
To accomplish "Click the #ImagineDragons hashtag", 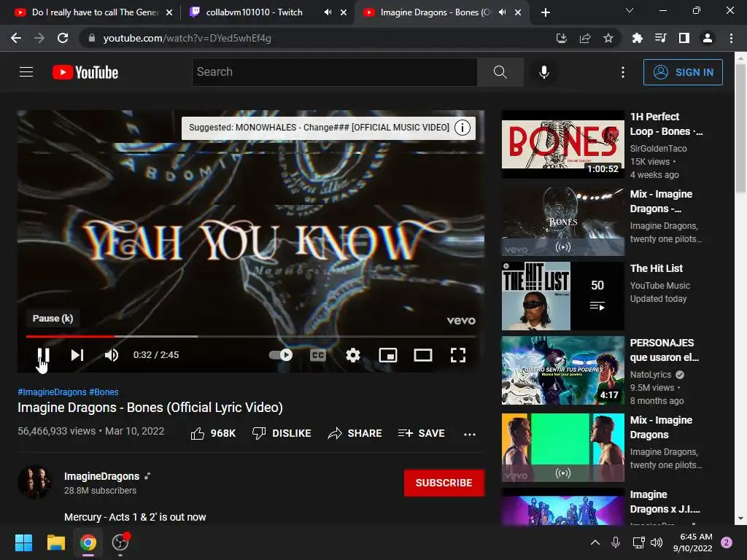I will pos(52,392).
